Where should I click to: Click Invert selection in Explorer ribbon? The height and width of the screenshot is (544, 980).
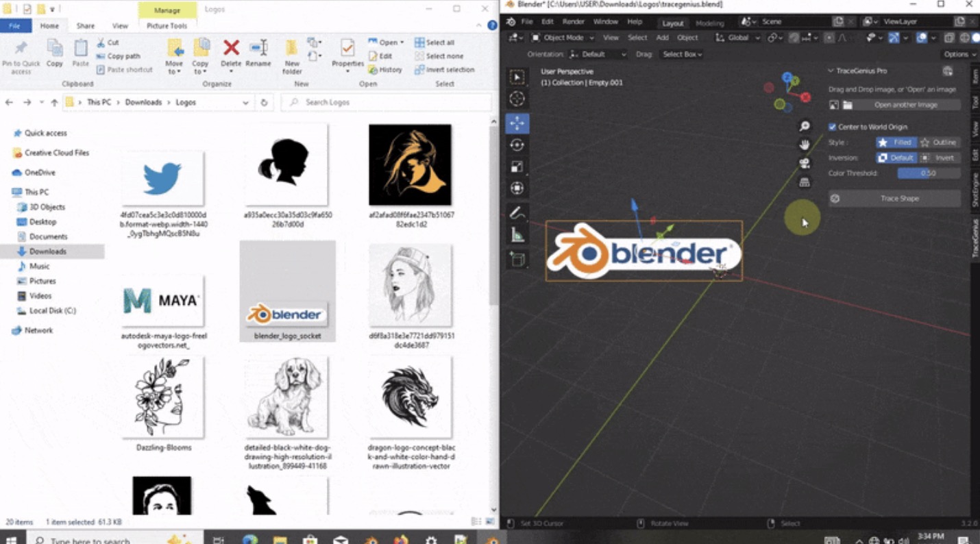click(x=445, y=70)
